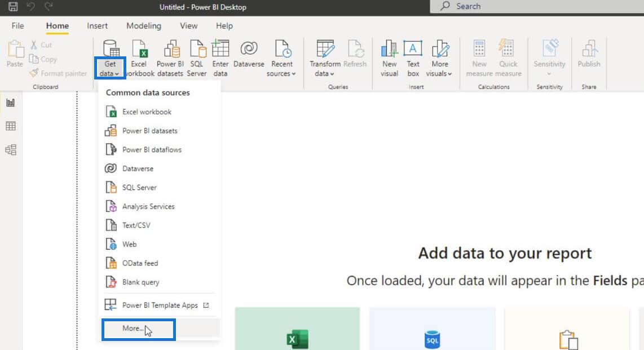The width and height of the screenshot is (644, 350).
Task: Click the Excel workbook ribbon button
Action: click(139, 59)
